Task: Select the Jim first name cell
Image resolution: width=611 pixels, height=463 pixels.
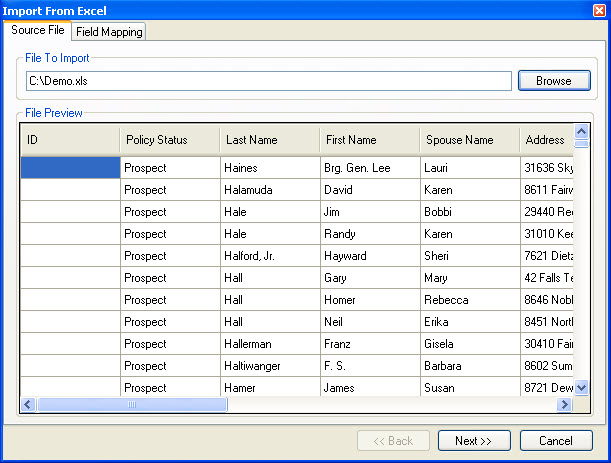Action: pos(371,212)
